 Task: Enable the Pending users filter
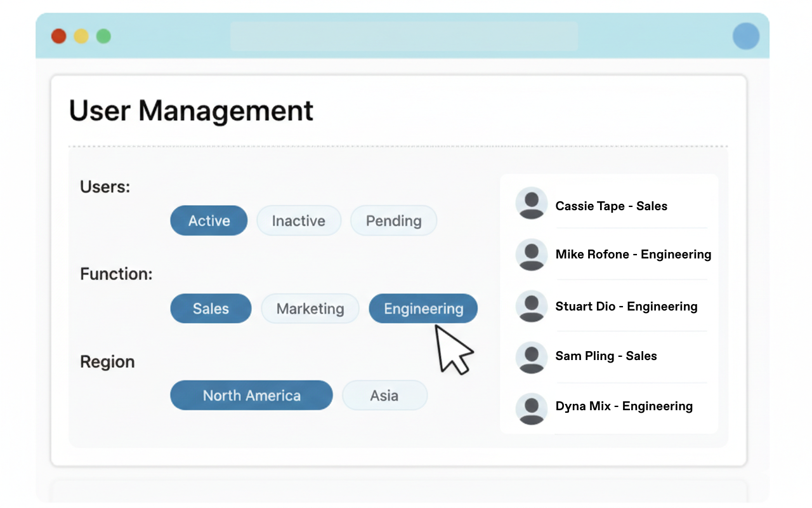coord(393,220)
